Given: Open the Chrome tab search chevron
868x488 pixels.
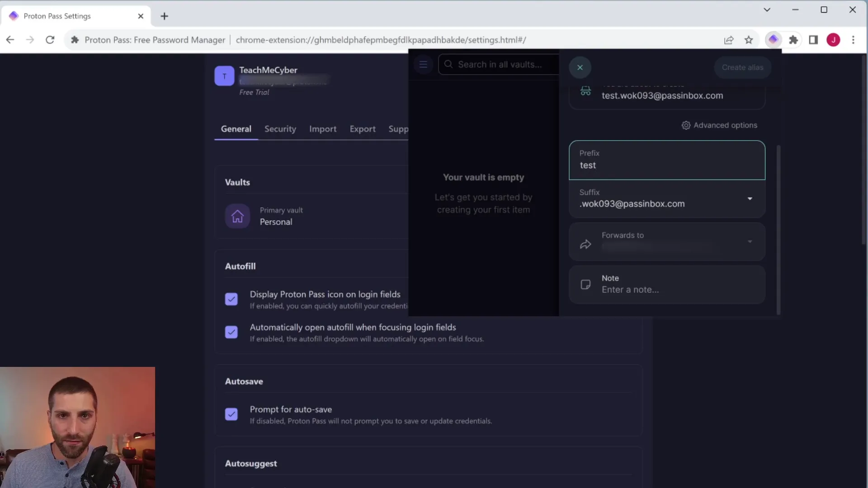Looking at the screenshot, I should pyautogui.click(x=767, y=9).
